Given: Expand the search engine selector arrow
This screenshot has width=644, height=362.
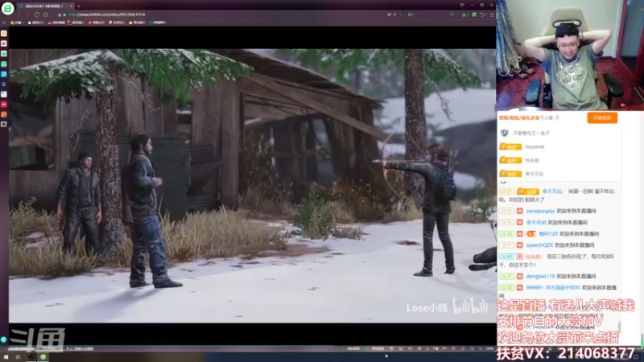Looking at the screenshot, I should pyautogui.click(x=414, y=14).
